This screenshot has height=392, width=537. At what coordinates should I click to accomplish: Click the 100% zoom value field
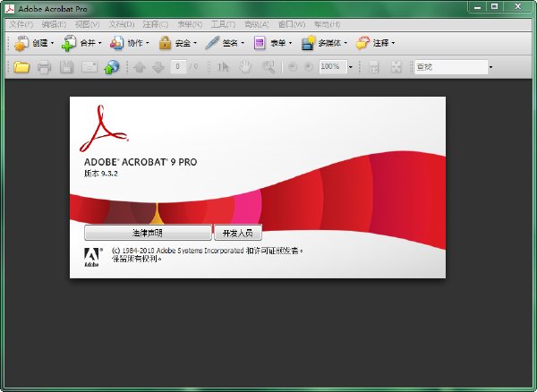point(333,67)
